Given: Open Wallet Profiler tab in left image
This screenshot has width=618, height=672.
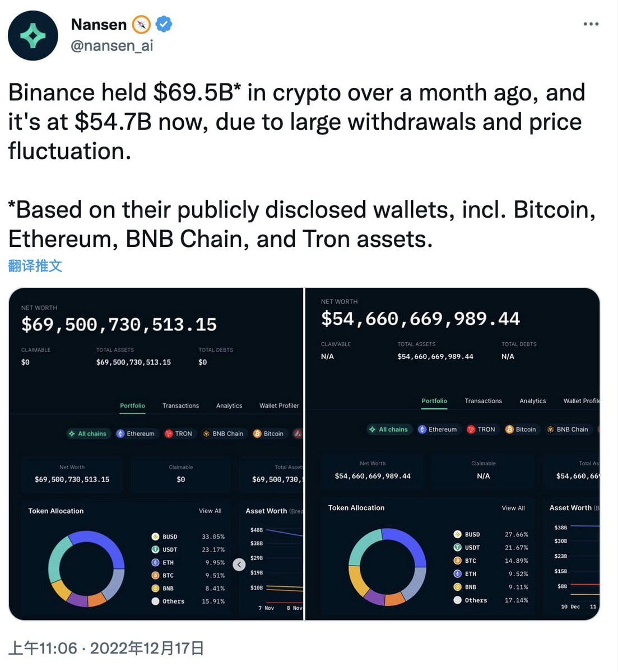Looking at the screenshot, I should [279, 405].
